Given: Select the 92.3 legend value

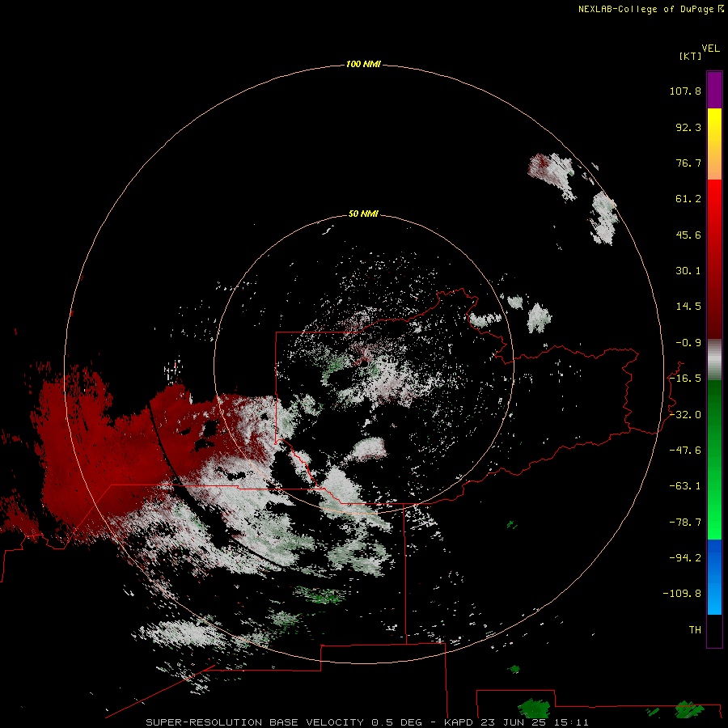Looking at the screenshot, I should [x=688, y=127].
